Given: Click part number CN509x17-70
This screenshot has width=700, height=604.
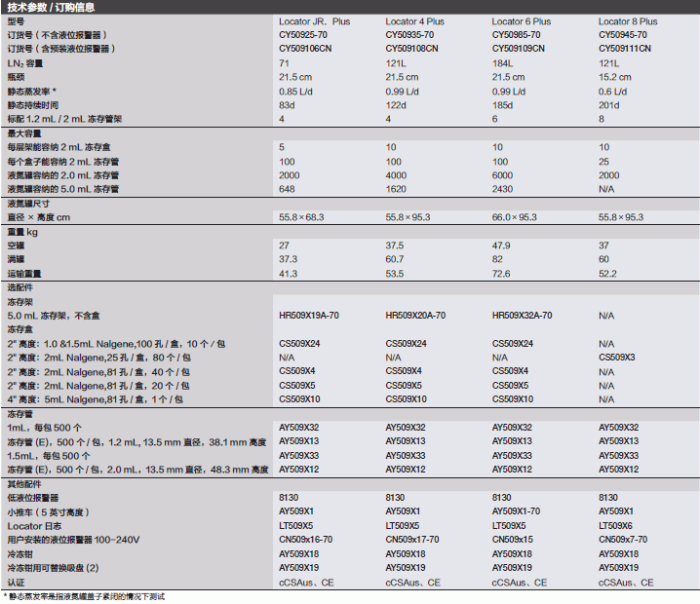Looking at the screenshot, I should pos(412,540).
